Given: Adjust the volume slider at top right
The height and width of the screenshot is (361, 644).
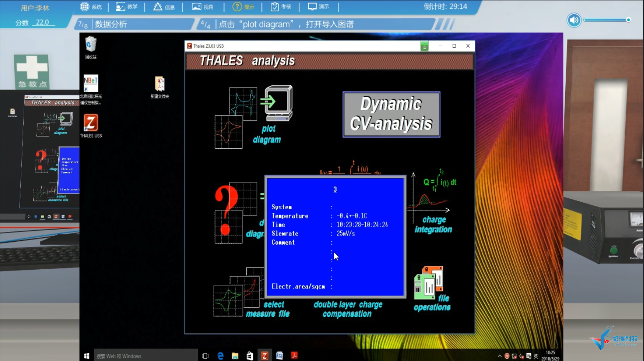Looking at the screenshot, I should pos(607,20).
